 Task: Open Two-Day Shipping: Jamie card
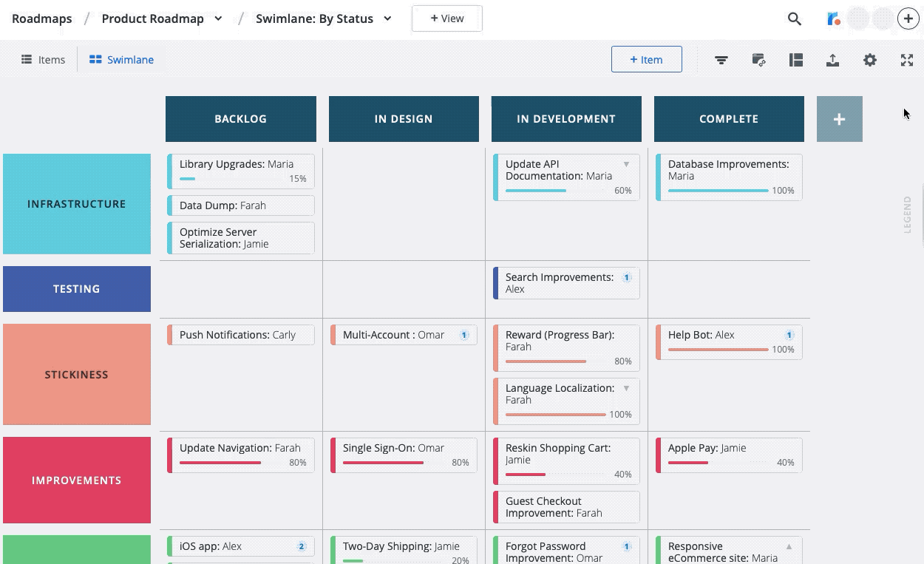coord(404,549)
